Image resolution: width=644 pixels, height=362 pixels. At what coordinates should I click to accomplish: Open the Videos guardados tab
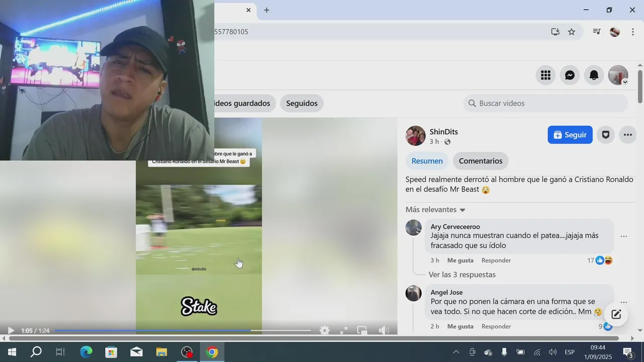(245, 103)
